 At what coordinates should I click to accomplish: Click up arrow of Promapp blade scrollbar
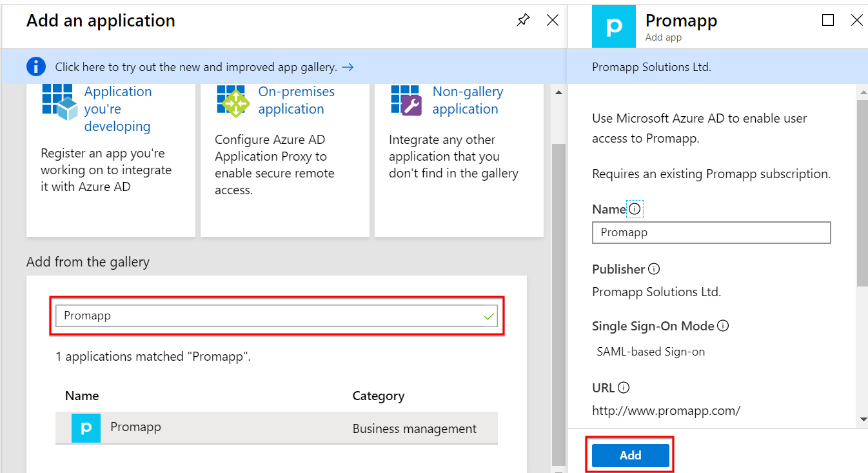coord(863,94)
